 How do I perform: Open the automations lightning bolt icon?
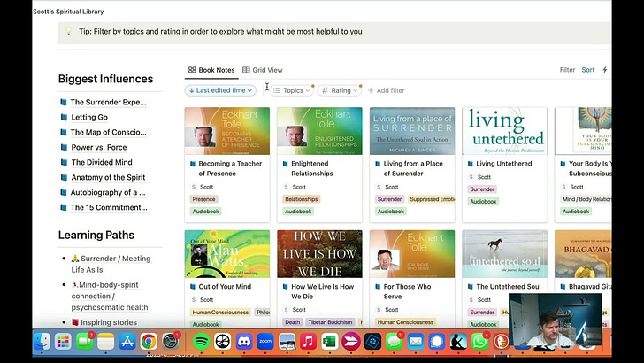coord(604,70)
